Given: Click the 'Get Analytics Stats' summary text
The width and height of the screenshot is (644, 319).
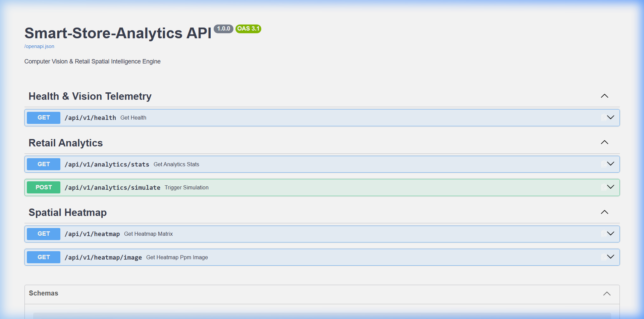Looking at the screenshot, I should (x=176, y=165).
